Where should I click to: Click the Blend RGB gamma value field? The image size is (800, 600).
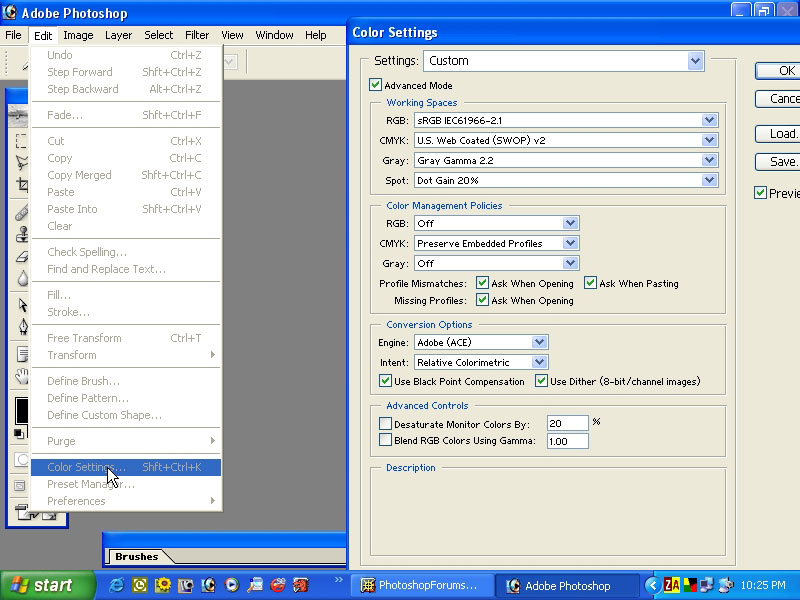pos(567,441)
